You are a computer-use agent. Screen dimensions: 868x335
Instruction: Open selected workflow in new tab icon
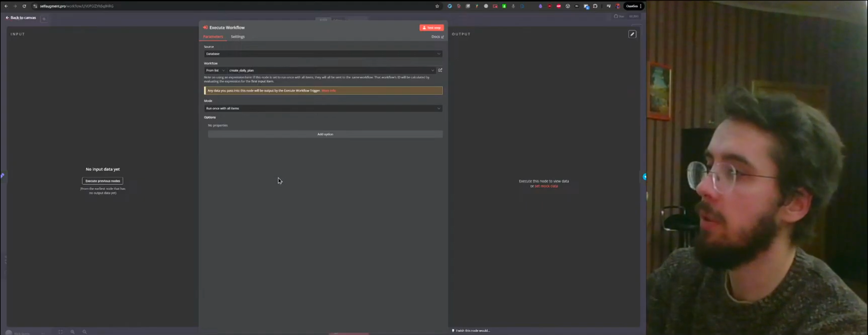click(440, 70)
